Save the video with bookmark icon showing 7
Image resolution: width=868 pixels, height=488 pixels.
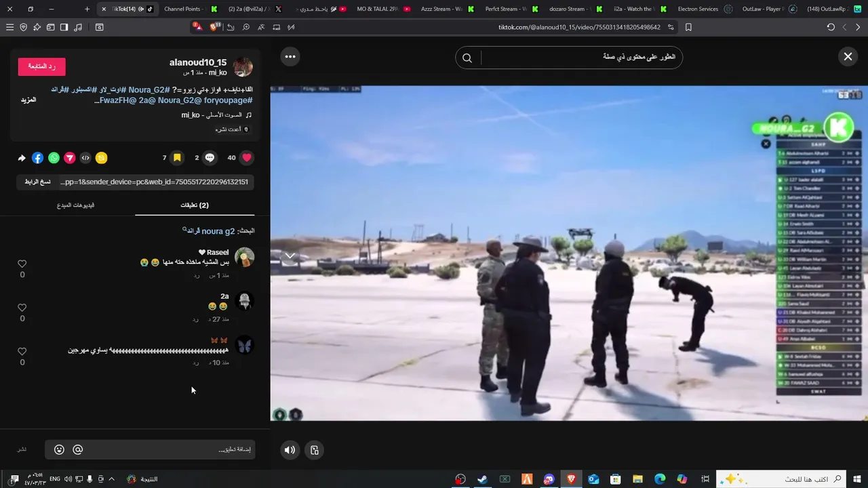pos(177,158)
